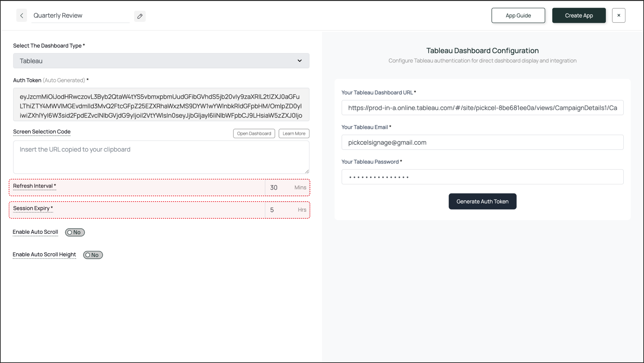Click the App Guide button

518,16
